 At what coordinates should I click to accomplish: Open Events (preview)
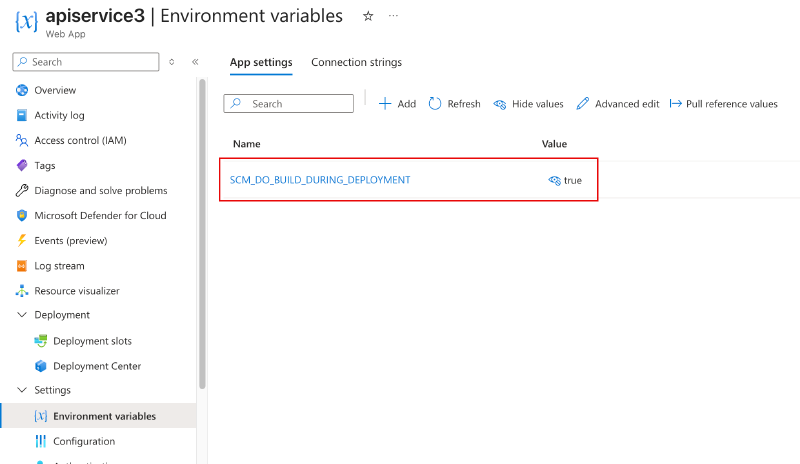tap(70, 240)
